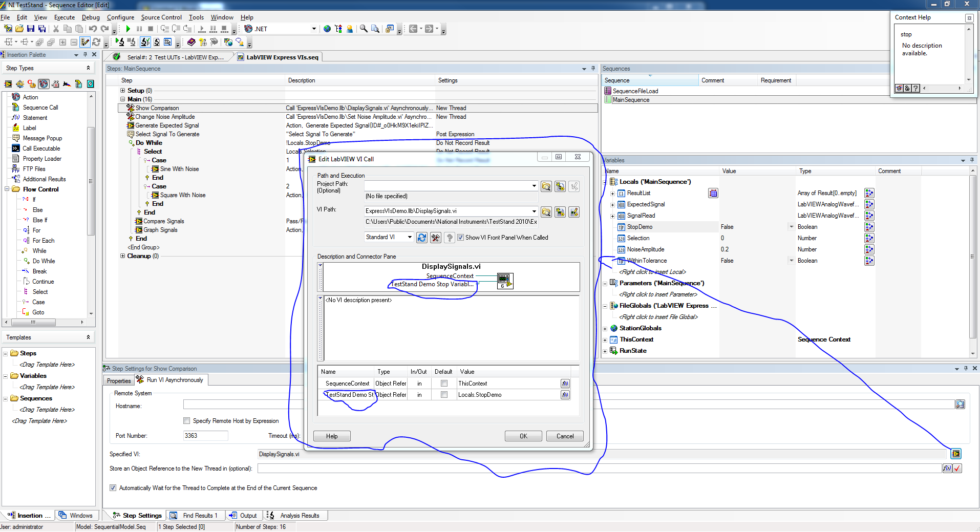The image size is (980, 532).
Task: Switch to Find Results 1 tab
Action: (x=195, y=516)
